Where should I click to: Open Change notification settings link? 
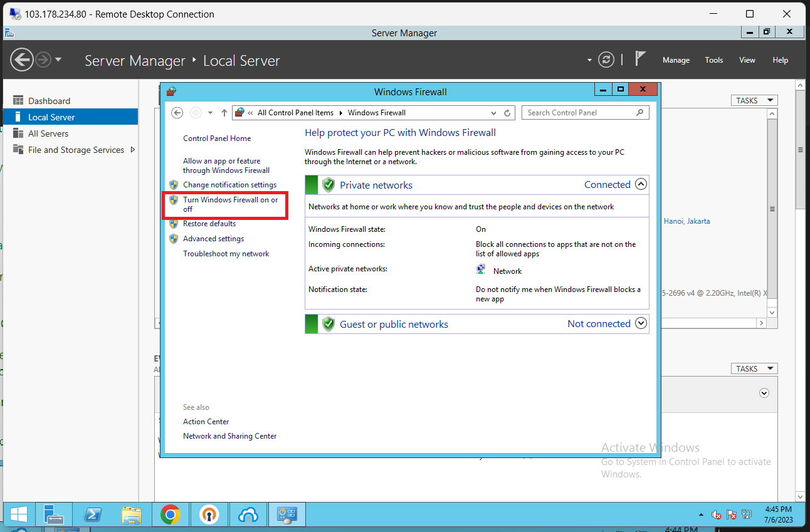pos(229,185)
